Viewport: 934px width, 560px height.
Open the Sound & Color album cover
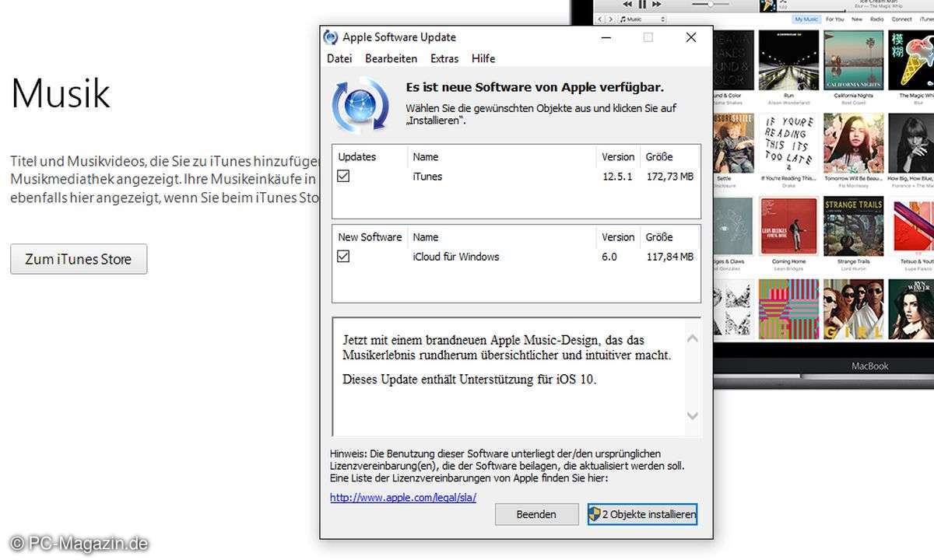(733, 61)
